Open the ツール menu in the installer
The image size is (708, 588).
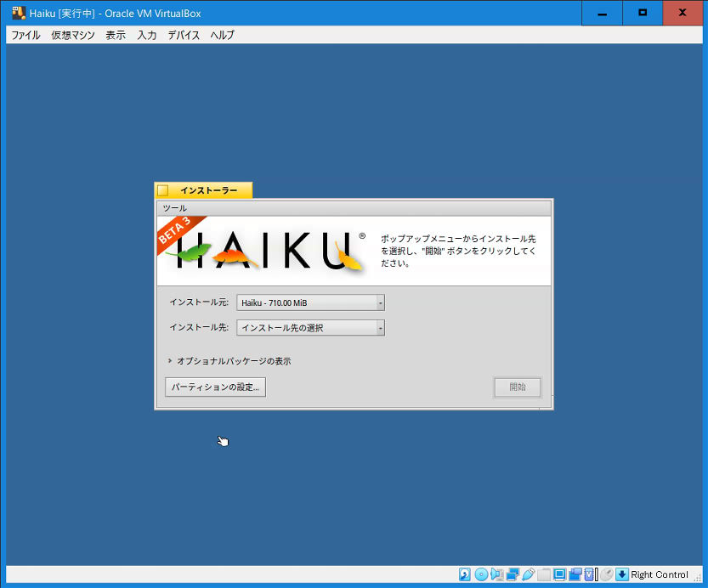click(175, 208)
